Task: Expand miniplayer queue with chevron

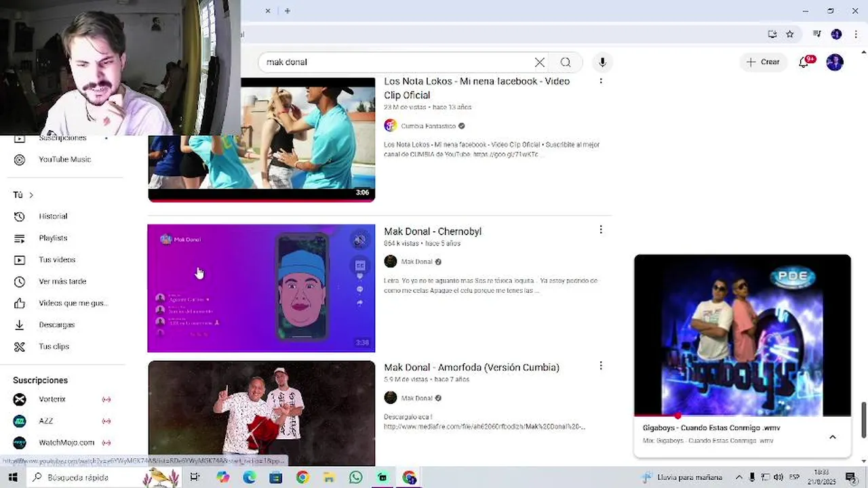Action: point(833,437)
